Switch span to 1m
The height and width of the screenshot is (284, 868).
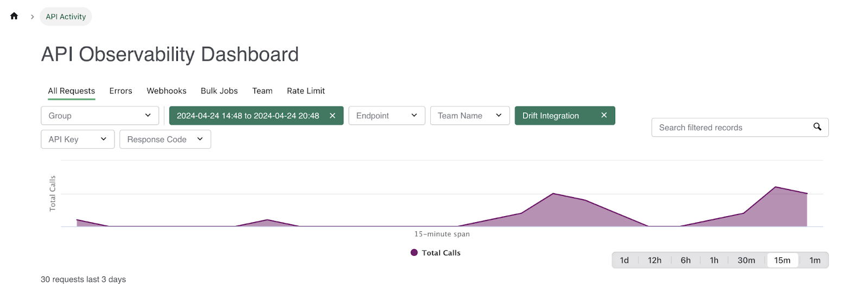815,261
